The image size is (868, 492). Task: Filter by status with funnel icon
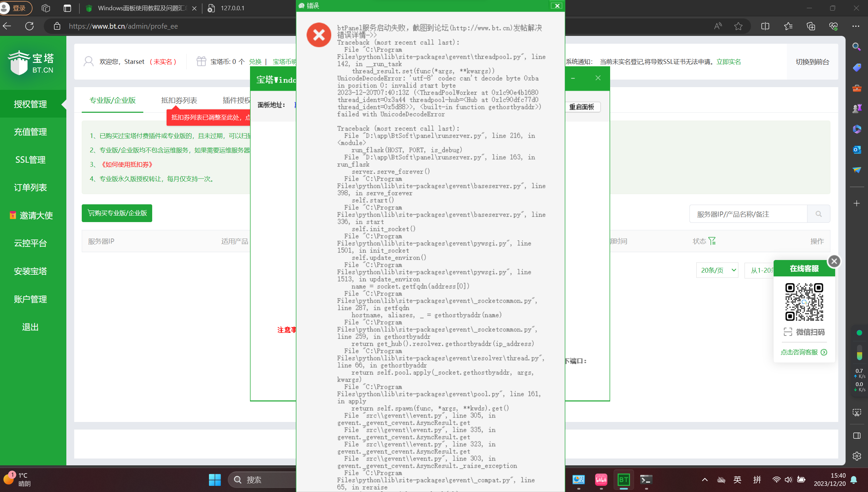coord(712,241)
